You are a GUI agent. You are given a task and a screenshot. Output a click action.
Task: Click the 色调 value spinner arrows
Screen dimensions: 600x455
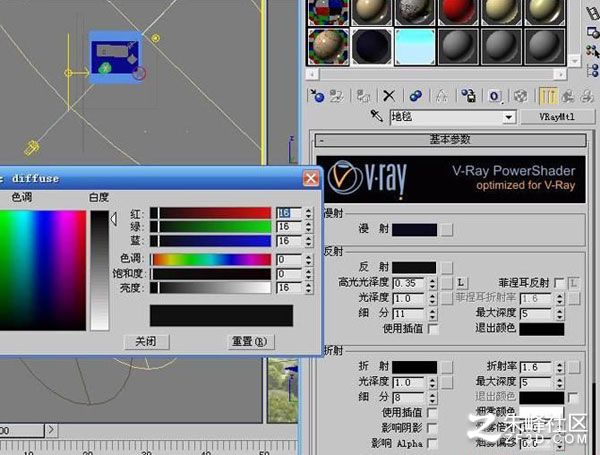(x=308, y=260)
